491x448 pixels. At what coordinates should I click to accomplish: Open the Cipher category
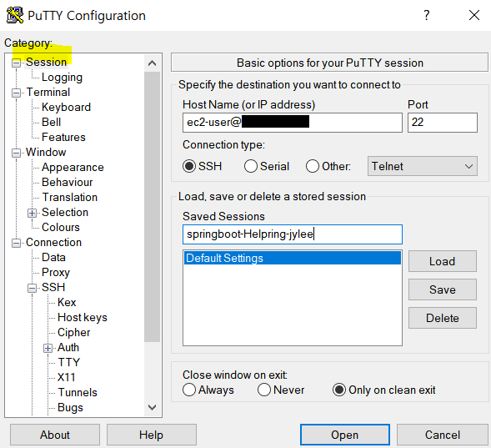click(x=74, y=332)
